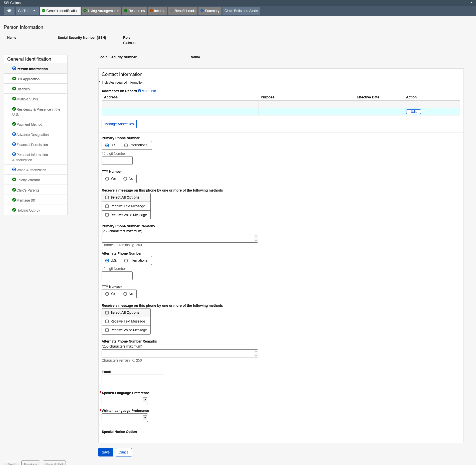Click the orange alert icon on Income tab
The height and width of the screenshot is (465, 476).
point(151,11)
